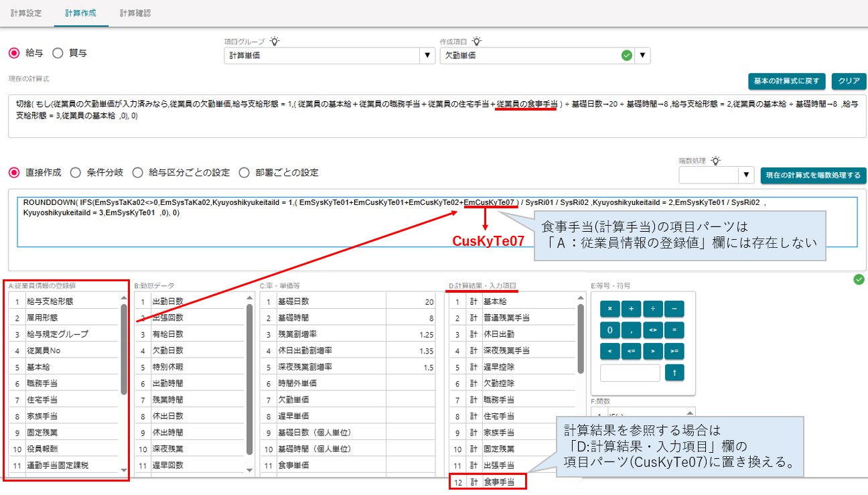Viewport: 868px width, 495px height.
Task: Click the クリア button
Action: (849, 81)
